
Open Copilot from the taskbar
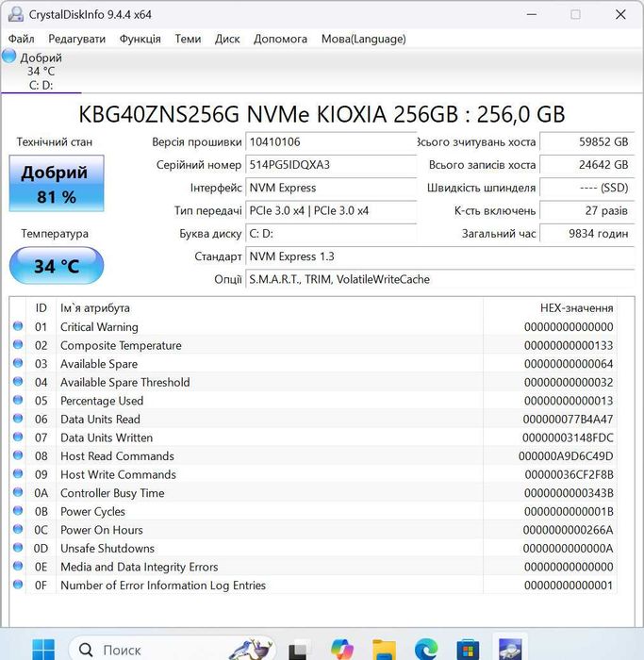point(341,649)
